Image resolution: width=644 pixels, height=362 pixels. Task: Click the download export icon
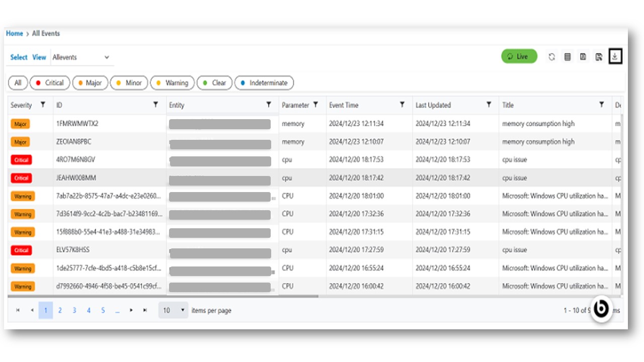(615, 57)
